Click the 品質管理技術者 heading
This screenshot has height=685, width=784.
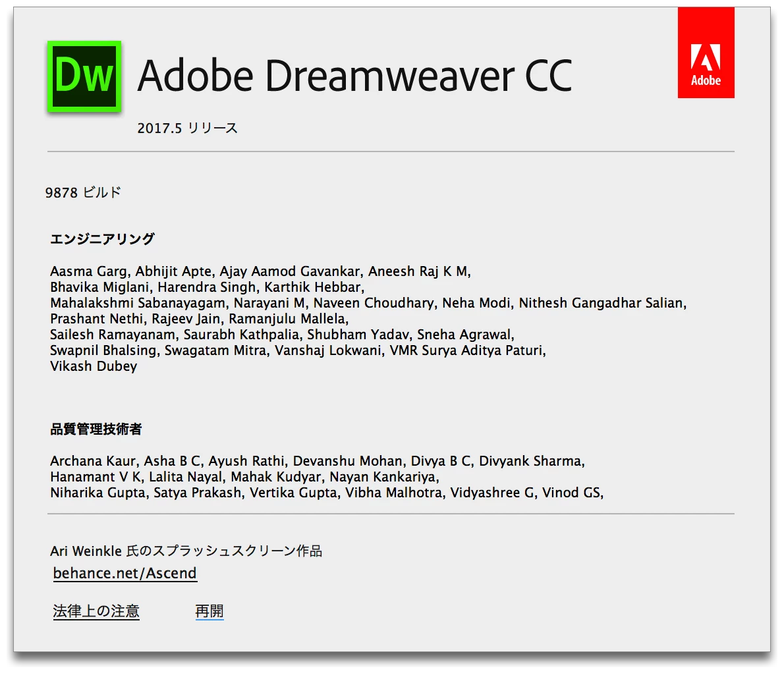coord(96,429)
